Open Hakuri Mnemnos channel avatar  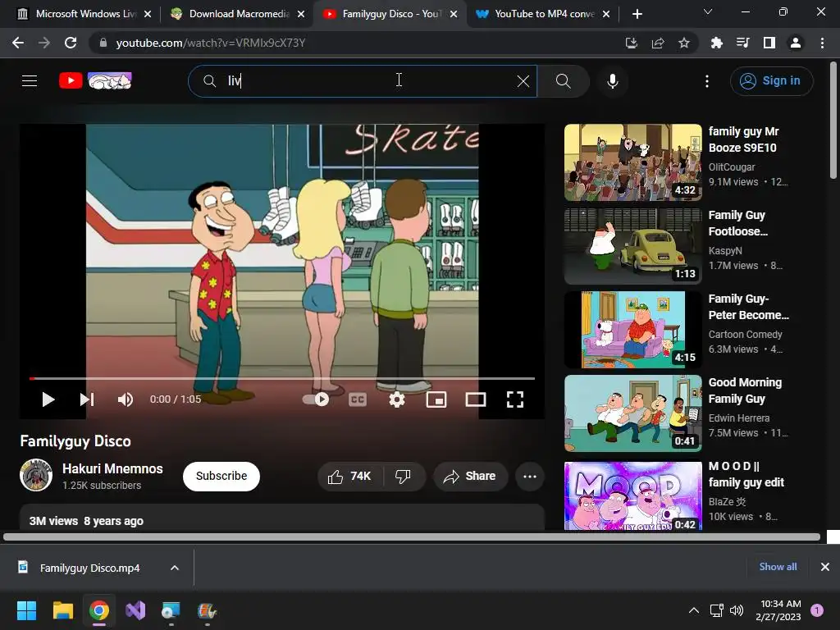pyautogui.click(x=36, y=475)
